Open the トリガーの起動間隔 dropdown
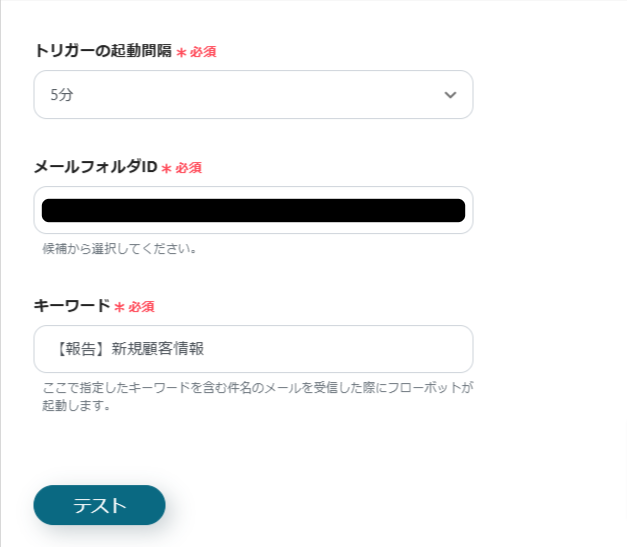This screenshot has width=627, height=547. (252, 95)
